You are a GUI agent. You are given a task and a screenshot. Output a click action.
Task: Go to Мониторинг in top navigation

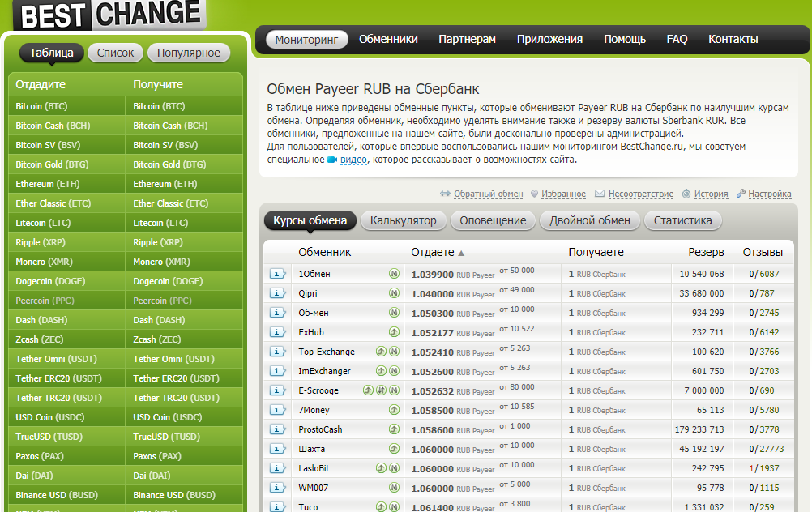click(x=306, y=40)
